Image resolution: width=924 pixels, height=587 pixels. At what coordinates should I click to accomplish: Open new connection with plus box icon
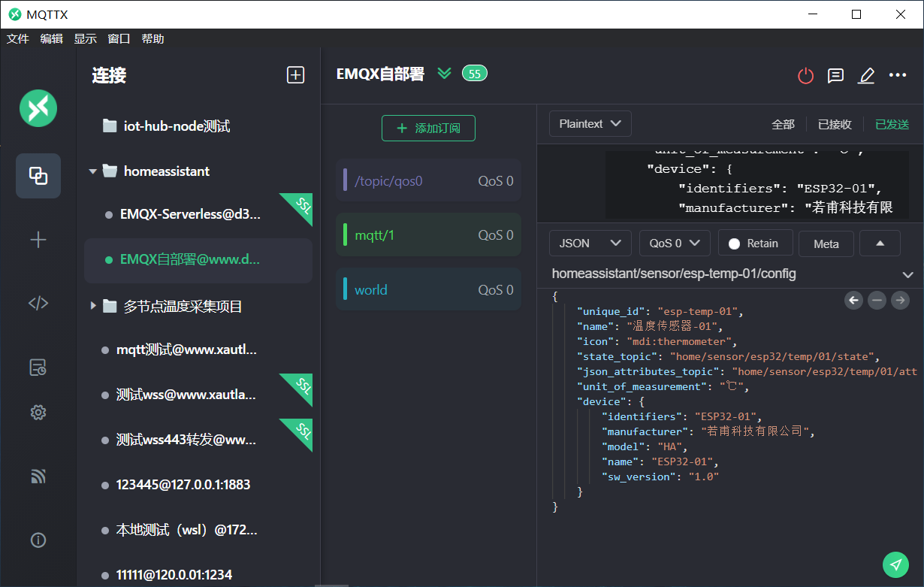click(295, 74)
